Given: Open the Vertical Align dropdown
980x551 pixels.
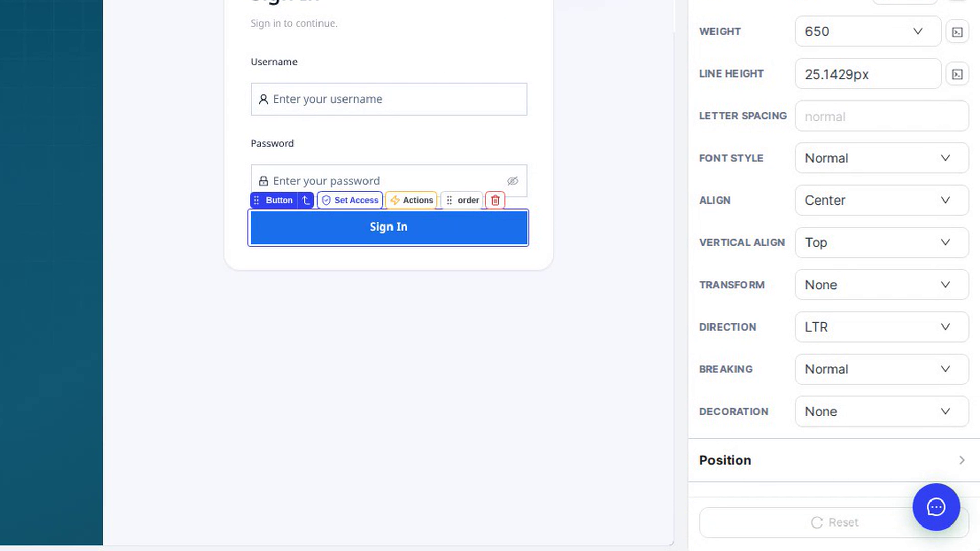Looking at the screenshot, I should (x=881, y=242).
